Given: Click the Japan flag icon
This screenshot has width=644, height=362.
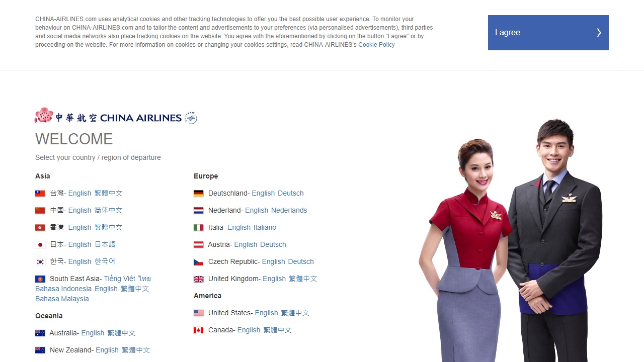Looking at the screenshot, I should [40, 245].
